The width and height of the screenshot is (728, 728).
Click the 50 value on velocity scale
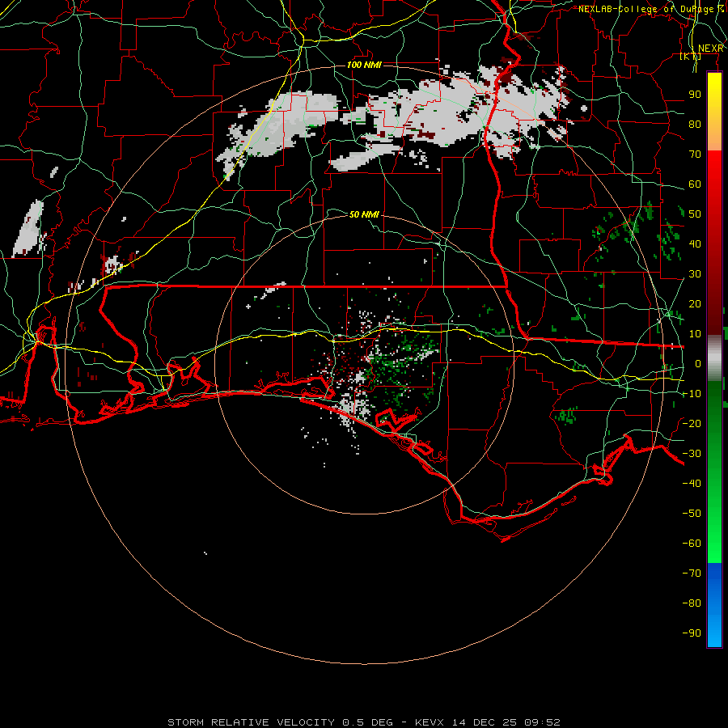[x=695, y=214]
